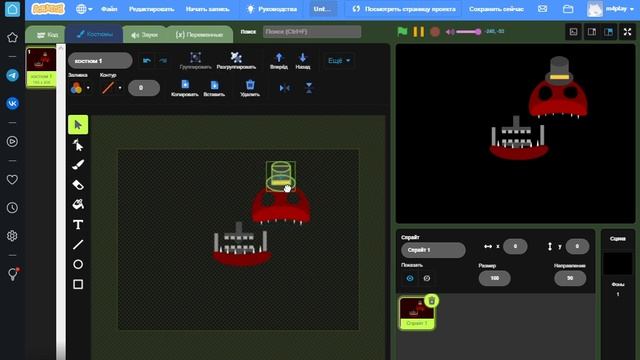Image resolution: width=640 pixels, height=360 pixels.
Task: Delete the selected shape
Action: pyautogui.click(x=250, y=88)
